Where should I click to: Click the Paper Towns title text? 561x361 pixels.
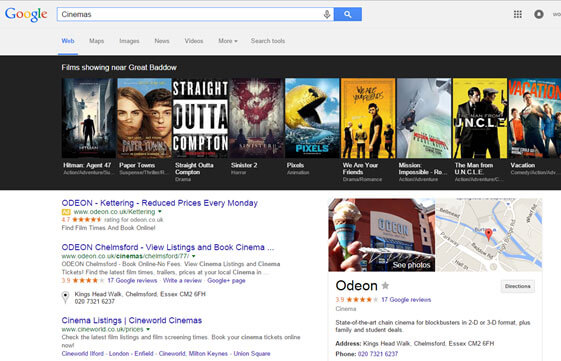[x=137, y=165]
